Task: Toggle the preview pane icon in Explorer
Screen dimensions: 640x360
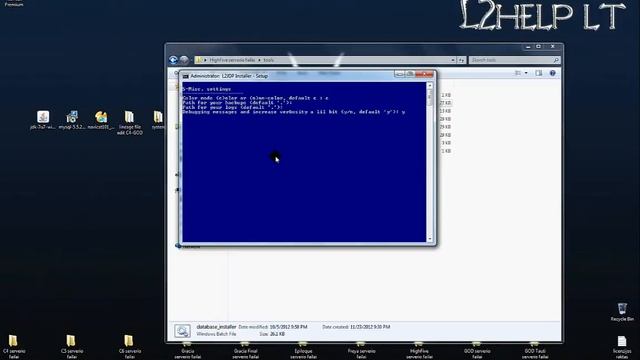Action: (x=539, y=73)
